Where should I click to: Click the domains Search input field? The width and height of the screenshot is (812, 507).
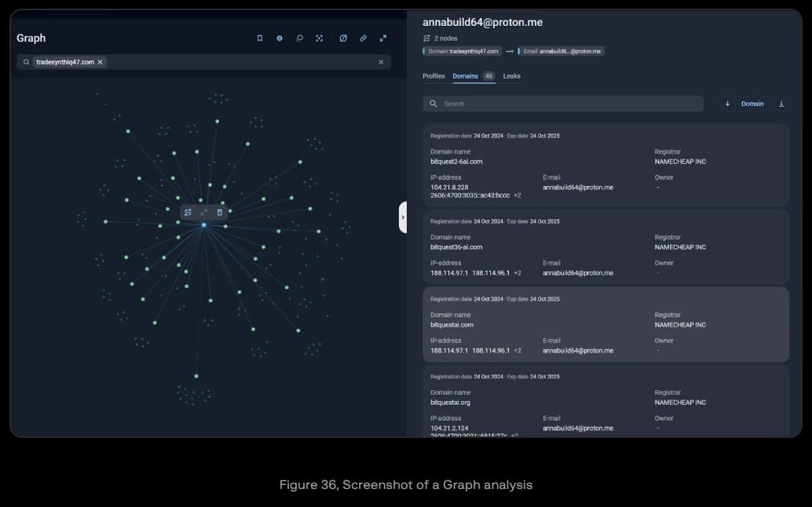coord(563,104)
